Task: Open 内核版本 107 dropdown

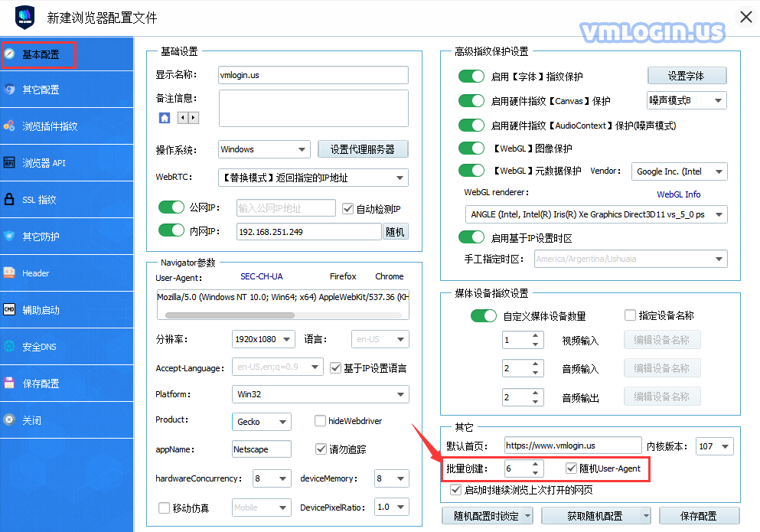Action: [x=714, y=446]
